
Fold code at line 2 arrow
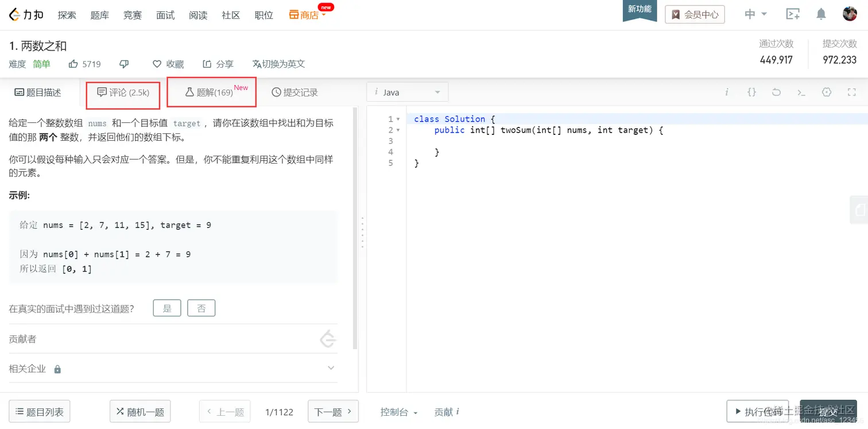[x=398, y=130]
